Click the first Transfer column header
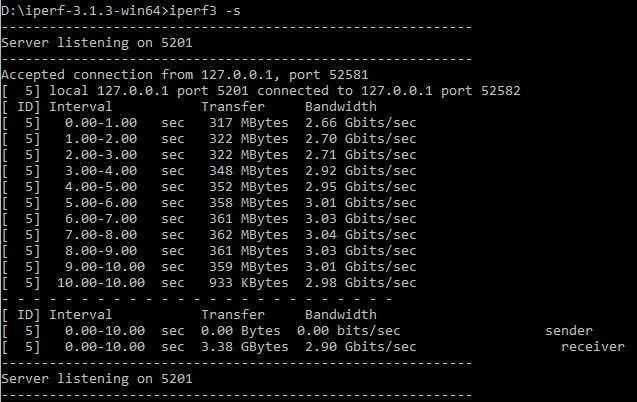 (233, 107)
